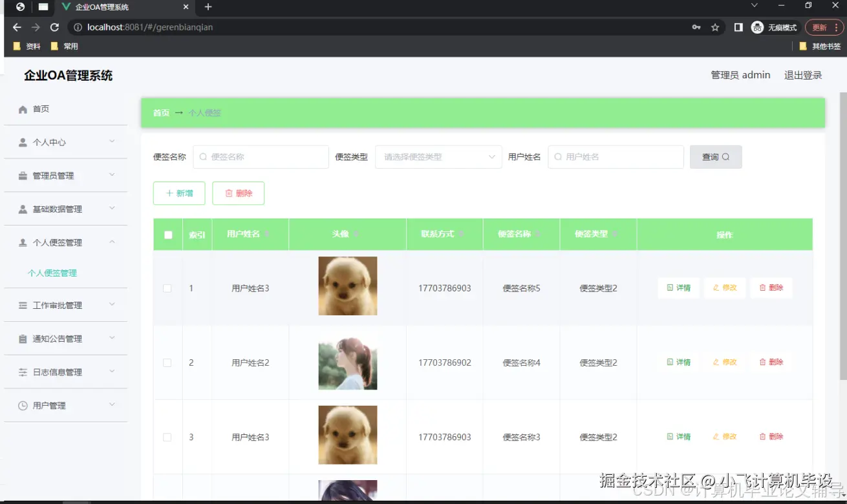This screenshot has width=847, height=504.
Task: Open the 常用 bookmarks folder
Action: pos(64,47)
